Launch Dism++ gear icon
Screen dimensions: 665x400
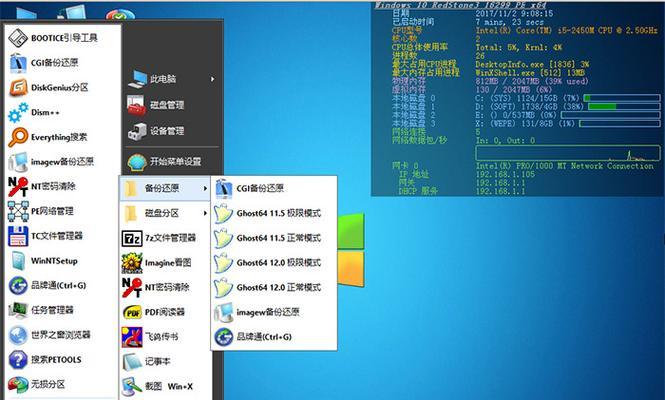[x=18, y=112]
